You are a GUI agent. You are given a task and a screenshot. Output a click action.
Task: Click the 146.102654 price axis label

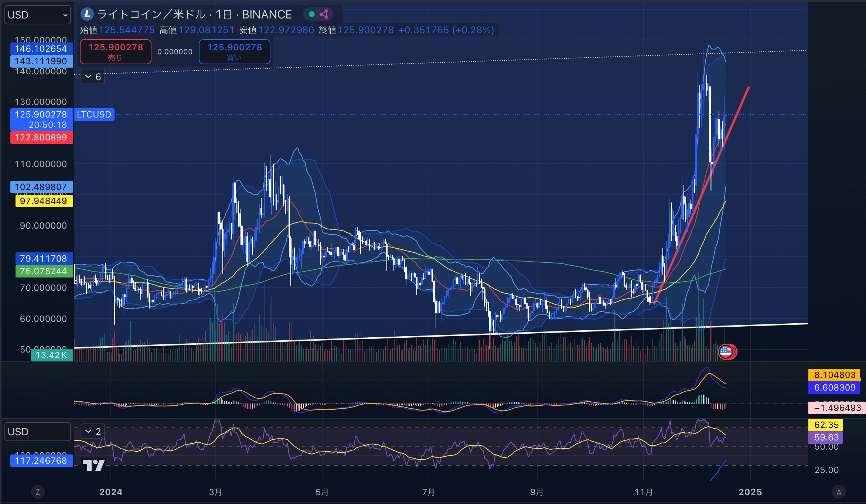coord(41,49)
